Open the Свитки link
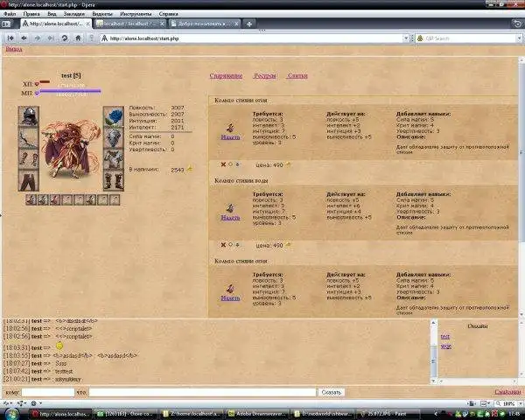This screenshot has height=420, width=525. (297, 76)
